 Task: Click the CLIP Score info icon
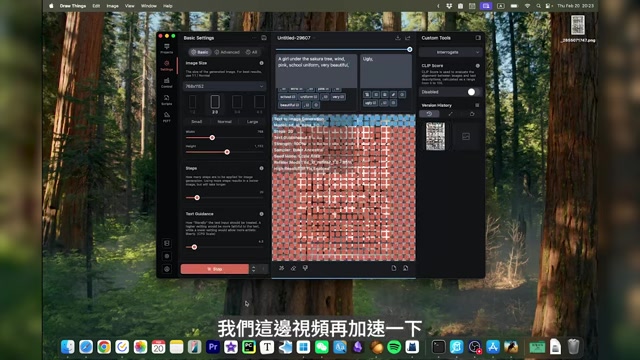point(477,65)
